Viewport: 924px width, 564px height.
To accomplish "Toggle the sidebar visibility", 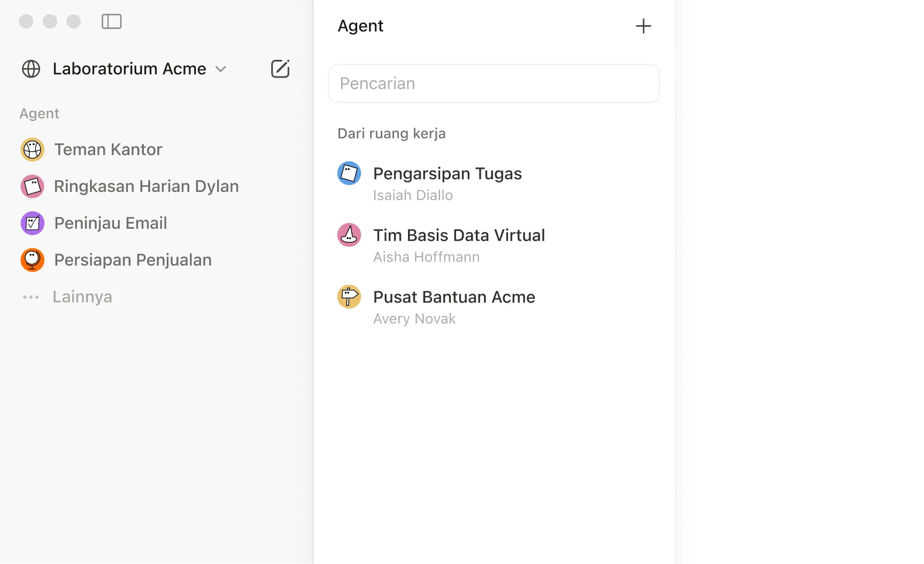I will pos(111,21).
